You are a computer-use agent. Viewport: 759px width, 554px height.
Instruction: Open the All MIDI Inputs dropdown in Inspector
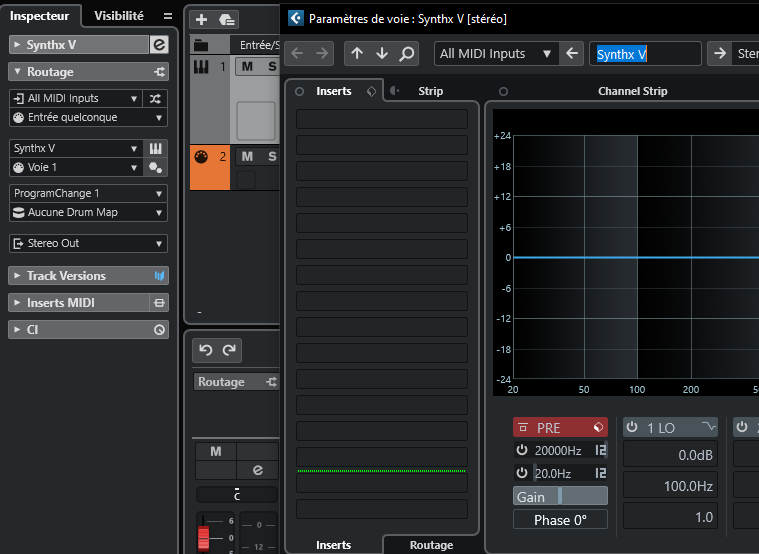(x=76, y=98)
